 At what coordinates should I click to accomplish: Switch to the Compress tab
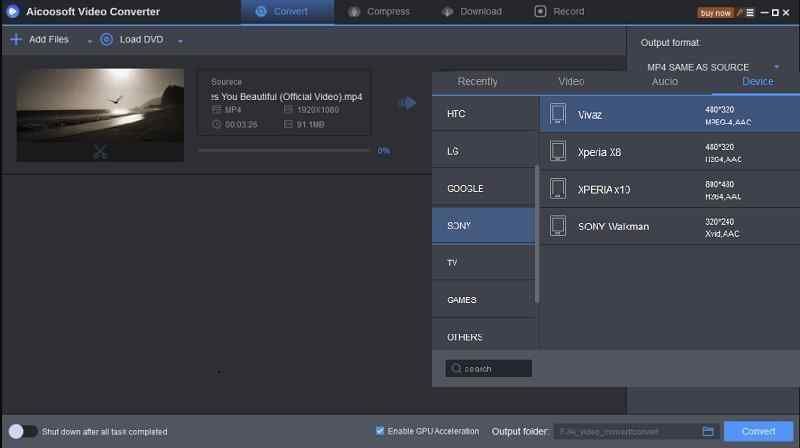click(380, 12)
